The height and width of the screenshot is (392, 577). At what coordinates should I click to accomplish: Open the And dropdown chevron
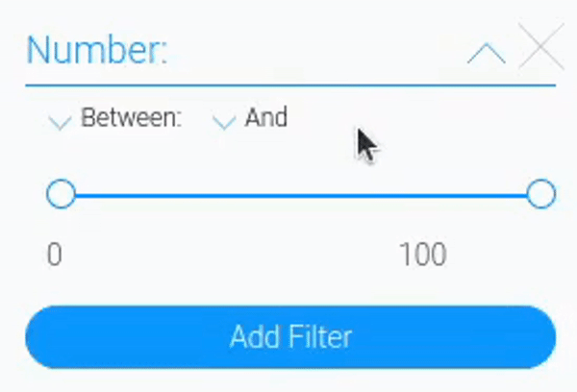pyautogui.click(x=224, y=121)
